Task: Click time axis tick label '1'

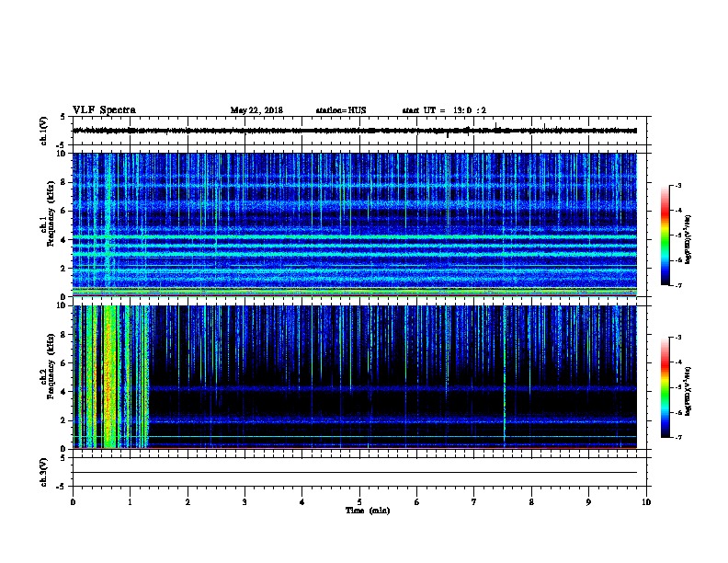Action: [130, 501]
